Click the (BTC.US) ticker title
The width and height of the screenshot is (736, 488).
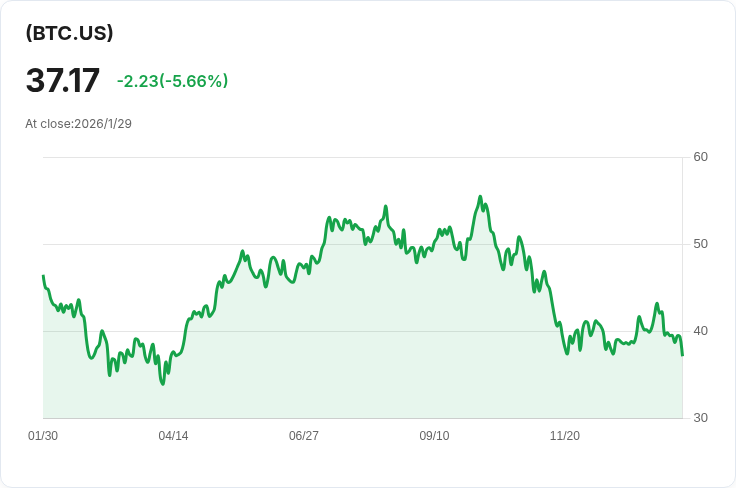(x=69, y=33)
